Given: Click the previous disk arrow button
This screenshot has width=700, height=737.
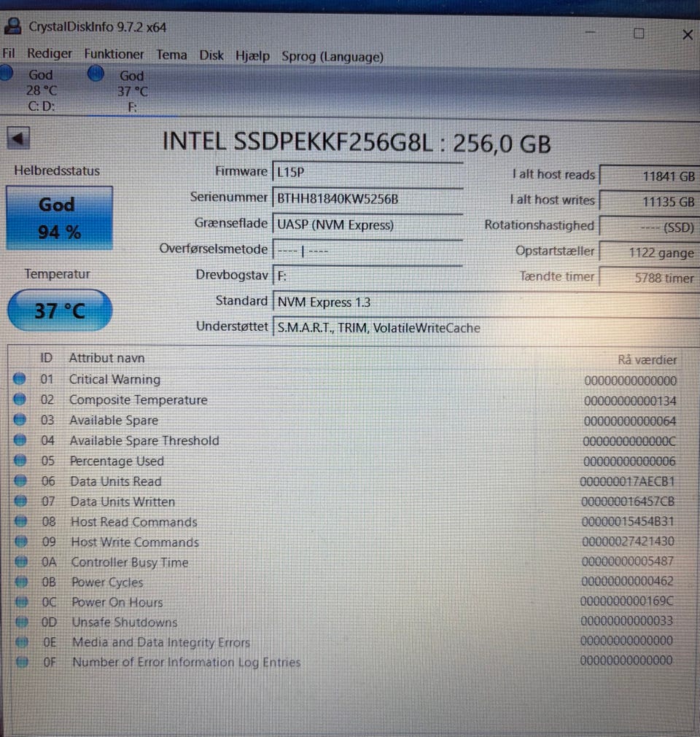Looking at the screenshot, I should (18, 139).
